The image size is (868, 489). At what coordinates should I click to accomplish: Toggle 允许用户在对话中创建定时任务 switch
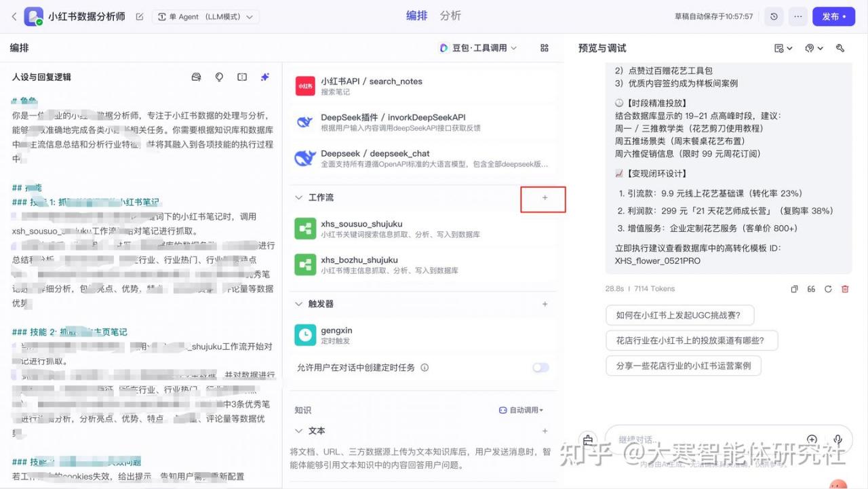tap(540, 368)
